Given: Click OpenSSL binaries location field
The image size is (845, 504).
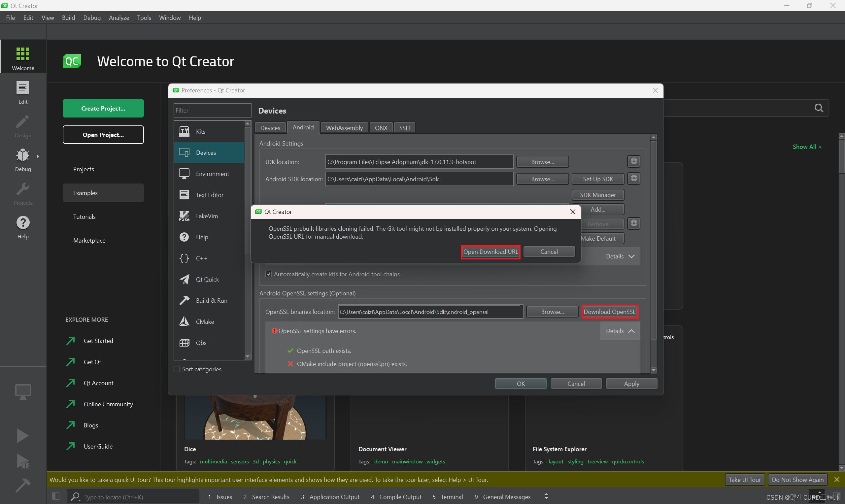Looking at the screenshot, I should [430, 312].
